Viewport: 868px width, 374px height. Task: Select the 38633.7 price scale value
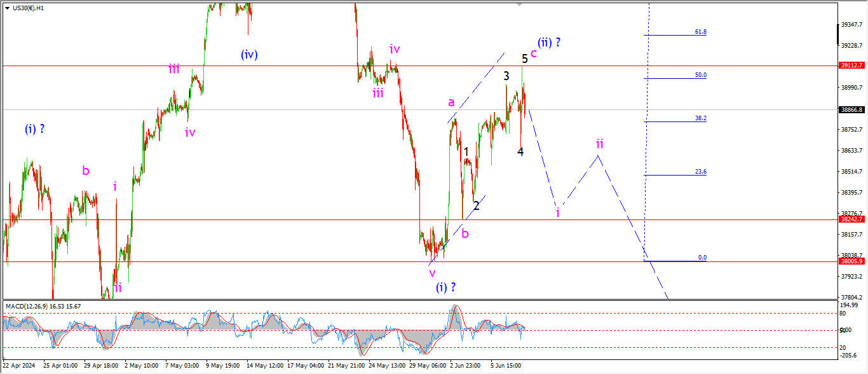851,151
